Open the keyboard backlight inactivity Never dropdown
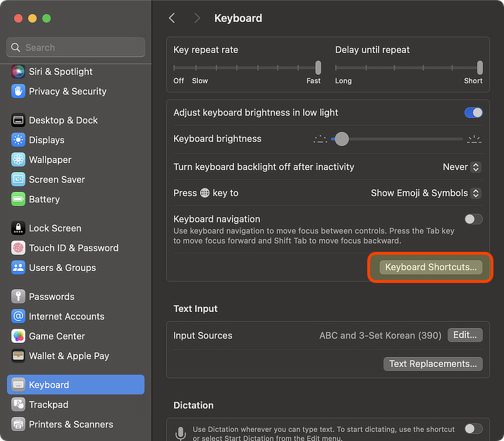 (x=462, y=167)
